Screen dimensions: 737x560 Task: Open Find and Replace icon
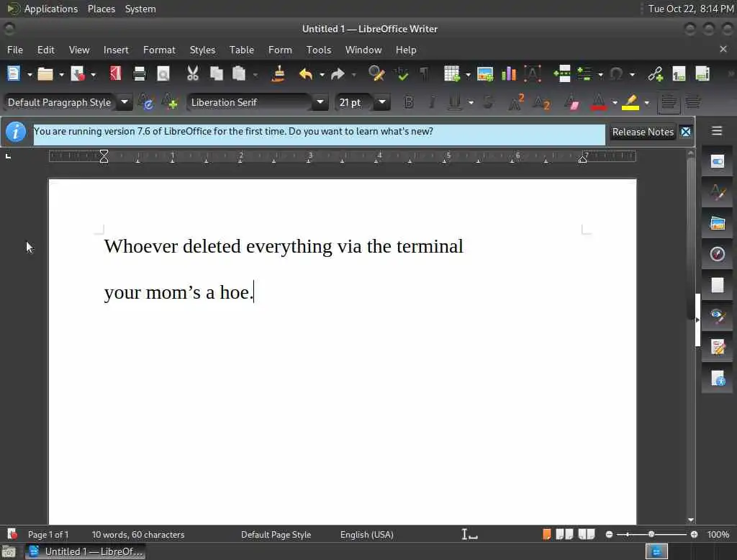376,74
